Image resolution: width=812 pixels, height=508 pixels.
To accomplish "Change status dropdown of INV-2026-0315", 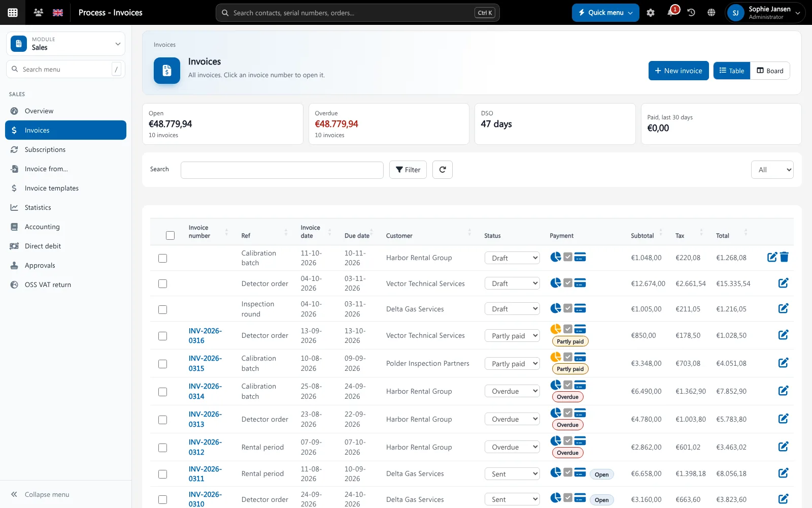I will (x=512, y=364).
